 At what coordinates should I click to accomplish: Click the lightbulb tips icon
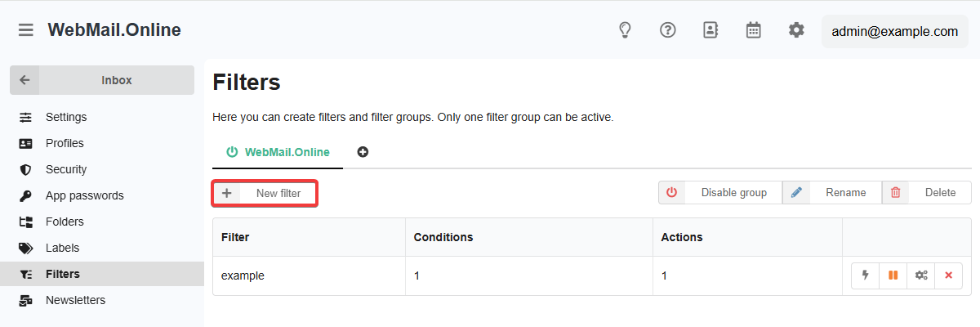[625, 30]
